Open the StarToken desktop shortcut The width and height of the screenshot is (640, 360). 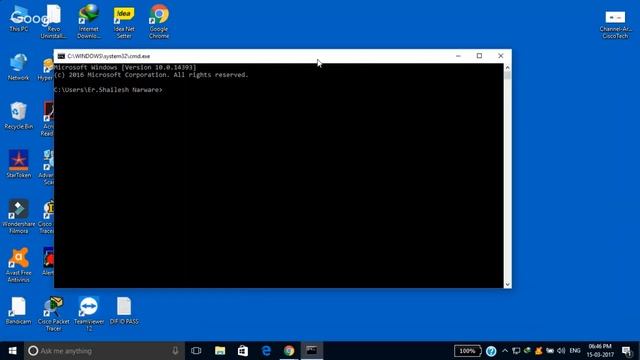tap(19, 164)
